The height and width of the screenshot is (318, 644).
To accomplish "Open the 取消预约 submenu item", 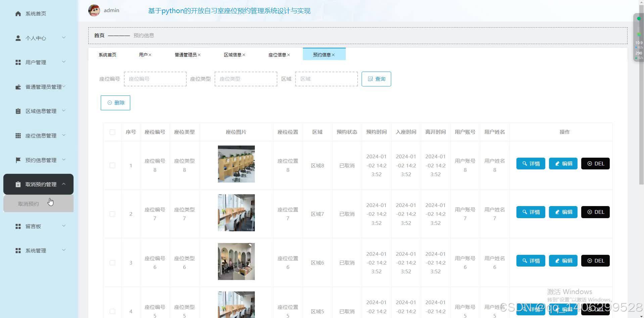I will (x=39, y=204).
